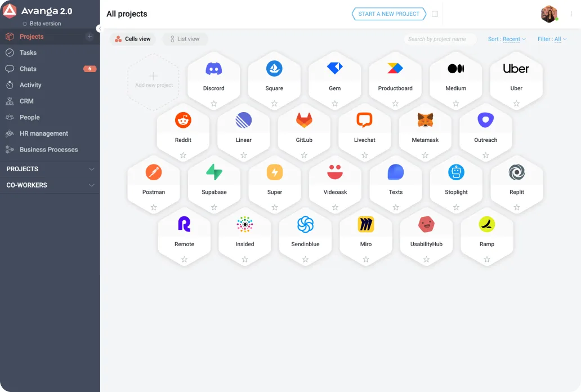Open the Outreach project icon

tap(485, 120)
